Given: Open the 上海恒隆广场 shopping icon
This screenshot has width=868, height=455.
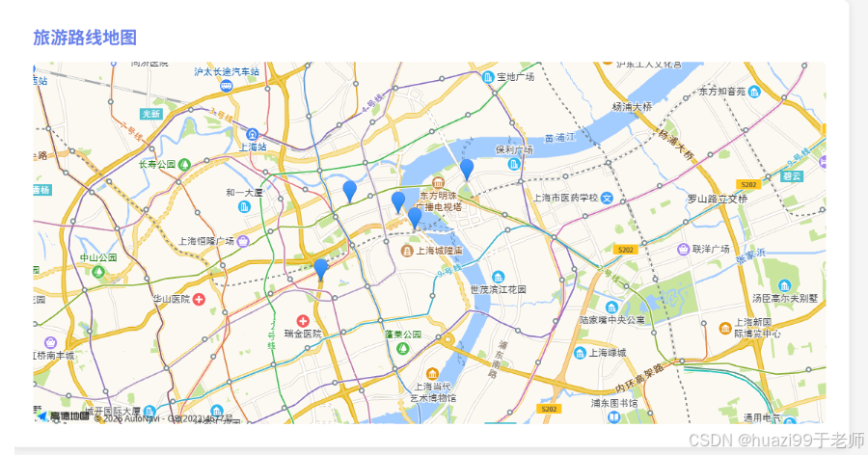Looking at the screenshot, I should [x=242, y=241].
